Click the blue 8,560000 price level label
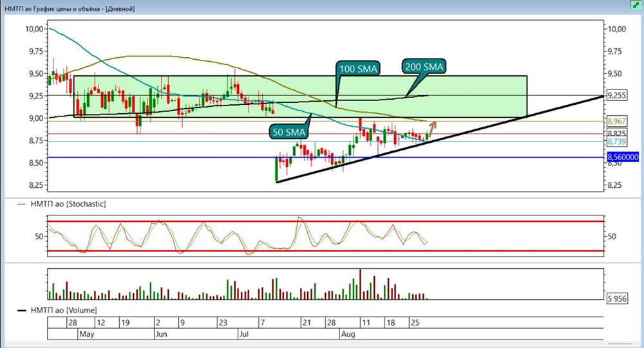 point(623,157)
